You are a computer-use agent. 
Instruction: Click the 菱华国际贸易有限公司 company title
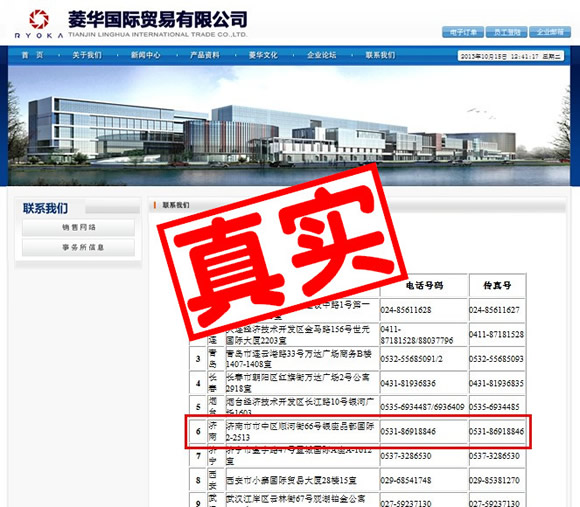(x=158, y=20)
